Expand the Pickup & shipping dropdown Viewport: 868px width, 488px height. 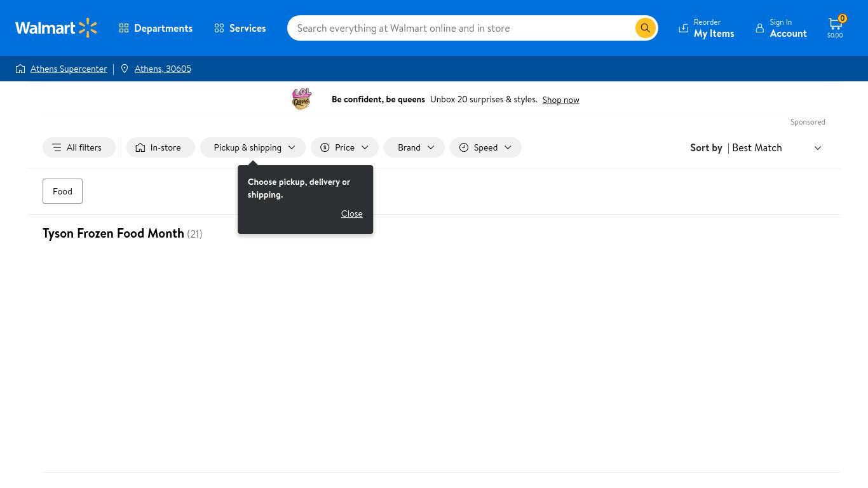[x=253, y=147]
